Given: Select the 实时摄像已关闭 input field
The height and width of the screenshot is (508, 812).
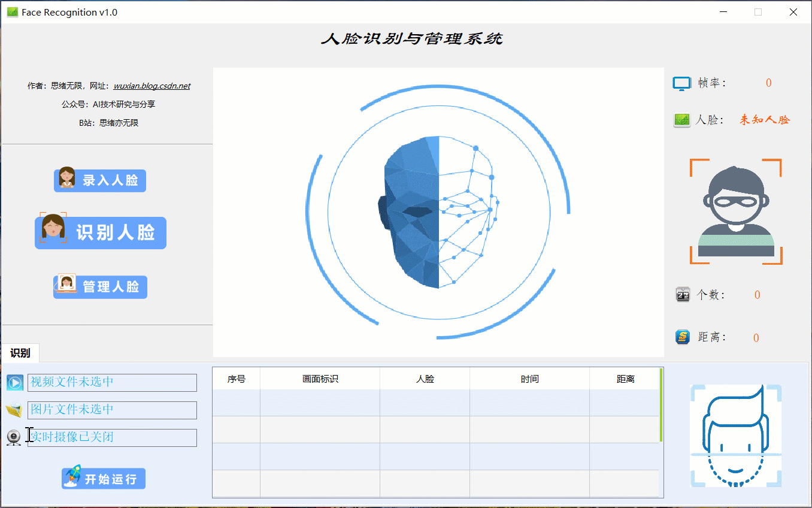Looking at the screenshot, I should click(x=112, y=437).
